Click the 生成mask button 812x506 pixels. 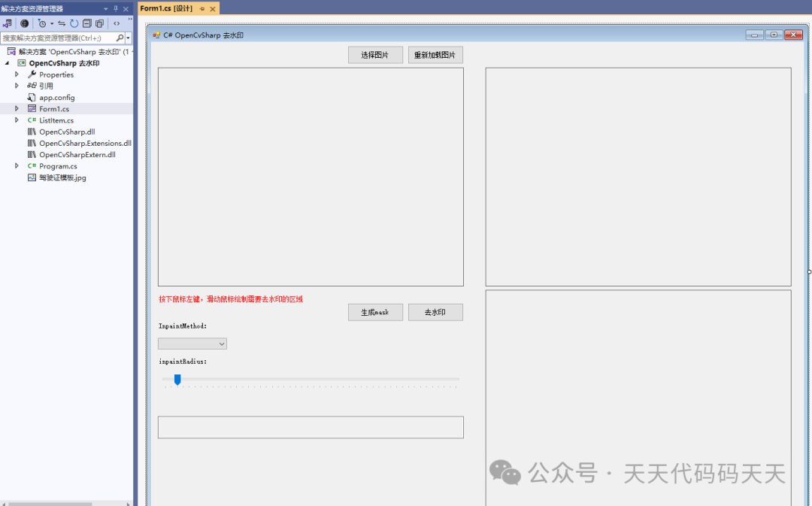[375, 312]
